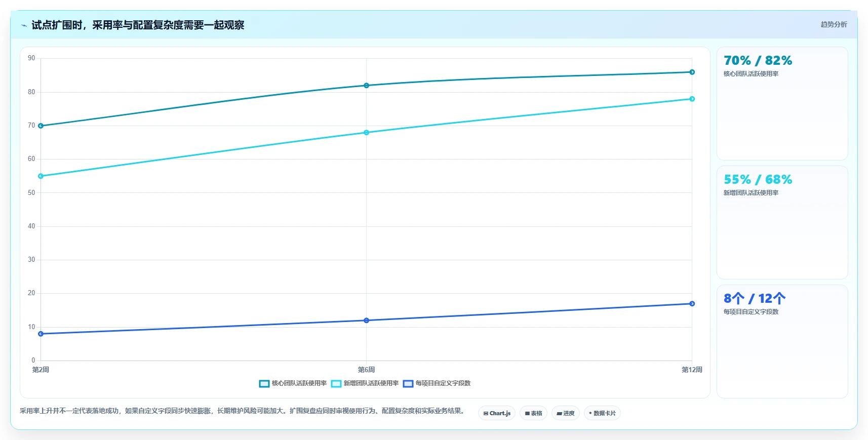Click the Chart.js chip
The height and width of the screenshot is (440, 868).
click(x=497, y=413)
